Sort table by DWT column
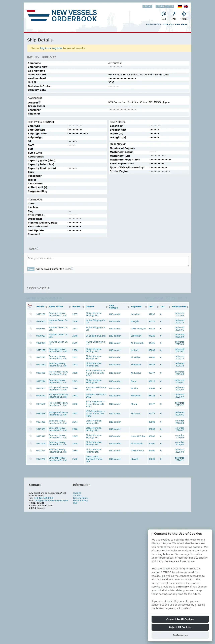 click(153, 306)
